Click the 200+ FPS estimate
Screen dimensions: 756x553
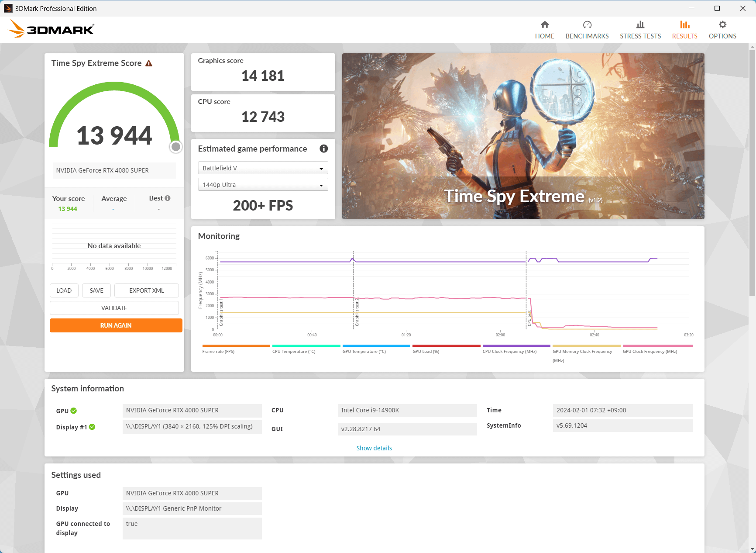click(263, 205)
